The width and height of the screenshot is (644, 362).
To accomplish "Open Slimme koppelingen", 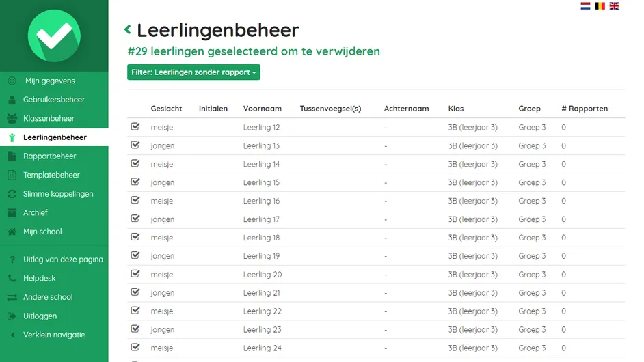I will point(58,194).
